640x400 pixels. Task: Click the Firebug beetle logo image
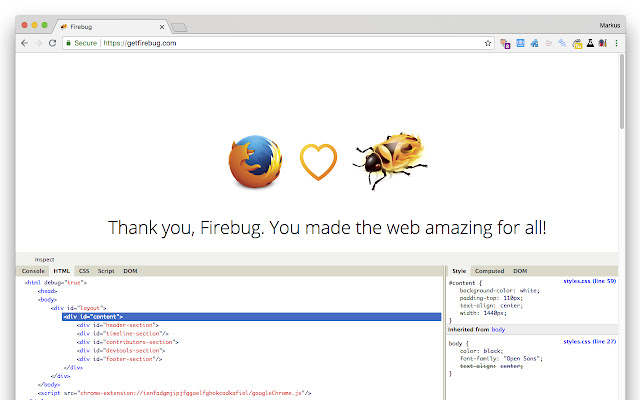(x=390, y=160)
